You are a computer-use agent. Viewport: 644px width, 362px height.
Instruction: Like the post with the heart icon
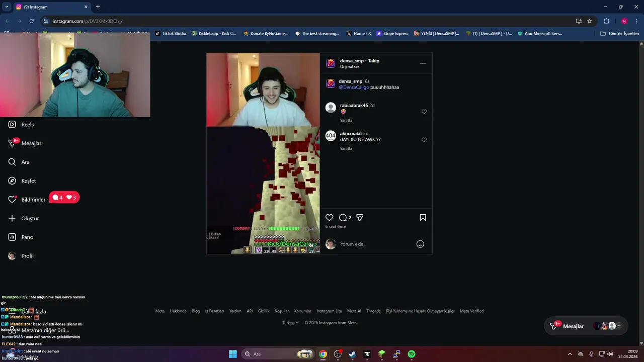pyautogui.click(x=329, y=218)
